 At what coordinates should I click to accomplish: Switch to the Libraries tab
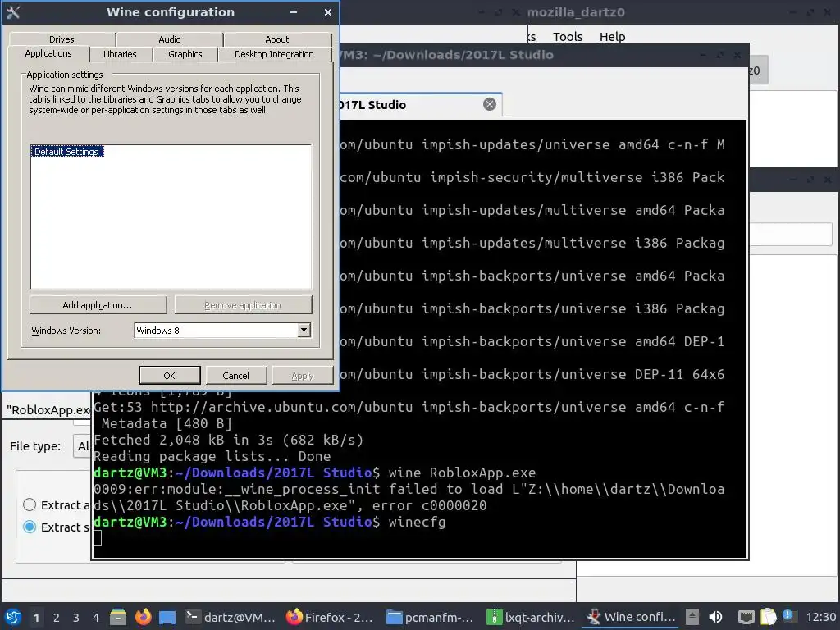120,54
